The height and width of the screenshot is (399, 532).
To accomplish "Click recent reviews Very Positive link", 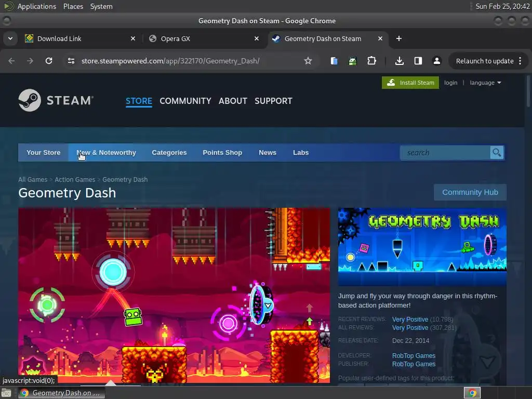I will pyautogui.click(x=410, y=320).
